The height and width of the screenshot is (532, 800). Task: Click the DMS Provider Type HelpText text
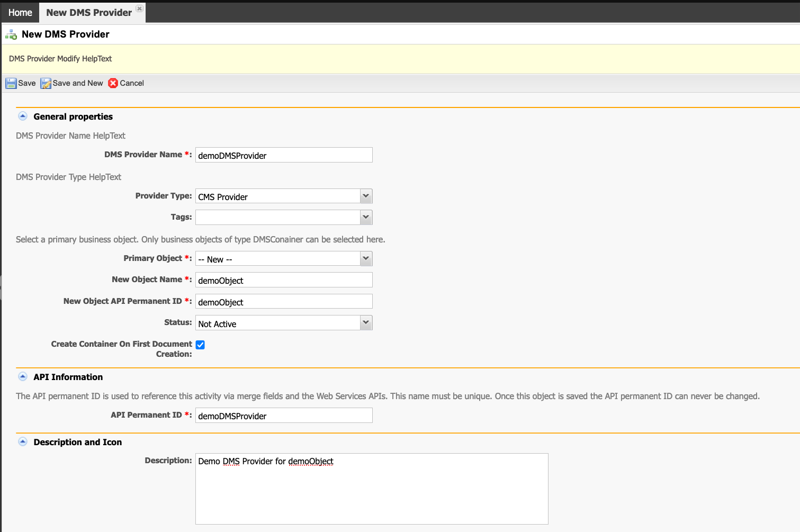68,177
